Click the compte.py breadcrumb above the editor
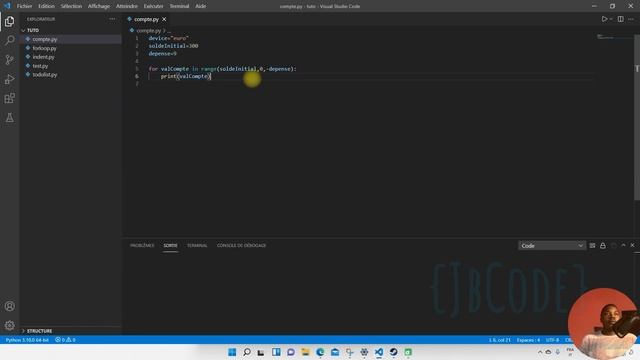640x360 pixels. click(148, 31)
